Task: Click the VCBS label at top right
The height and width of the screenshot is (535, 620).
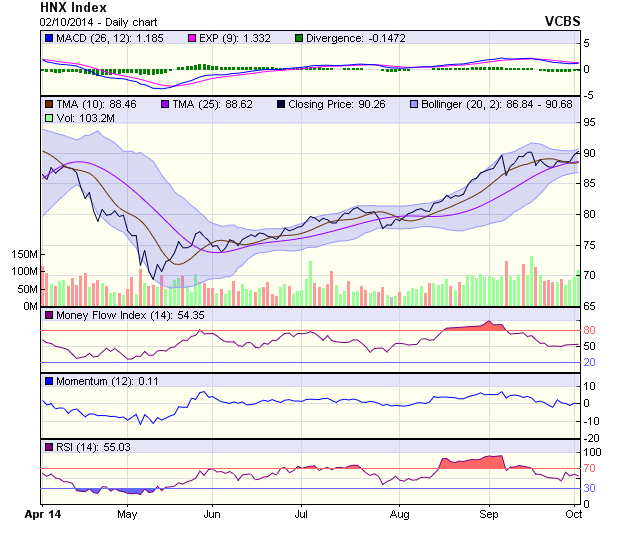Action: [x=562, y=20]
